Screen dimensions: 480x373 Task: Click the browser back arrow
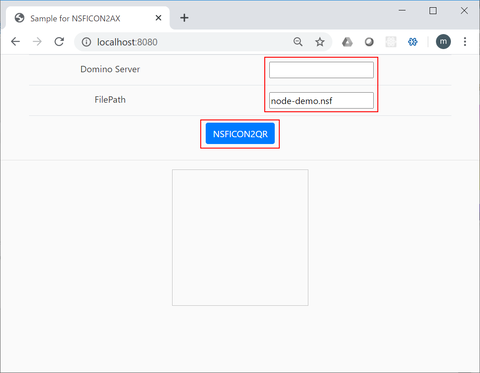click(15, 42)
